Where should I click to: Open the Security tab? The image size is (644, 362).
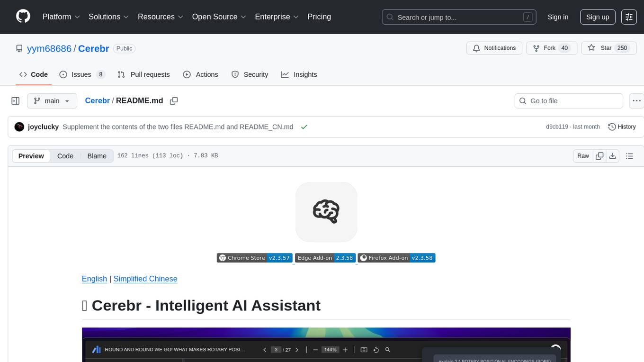pyautogui.click(x=250, y=74)
